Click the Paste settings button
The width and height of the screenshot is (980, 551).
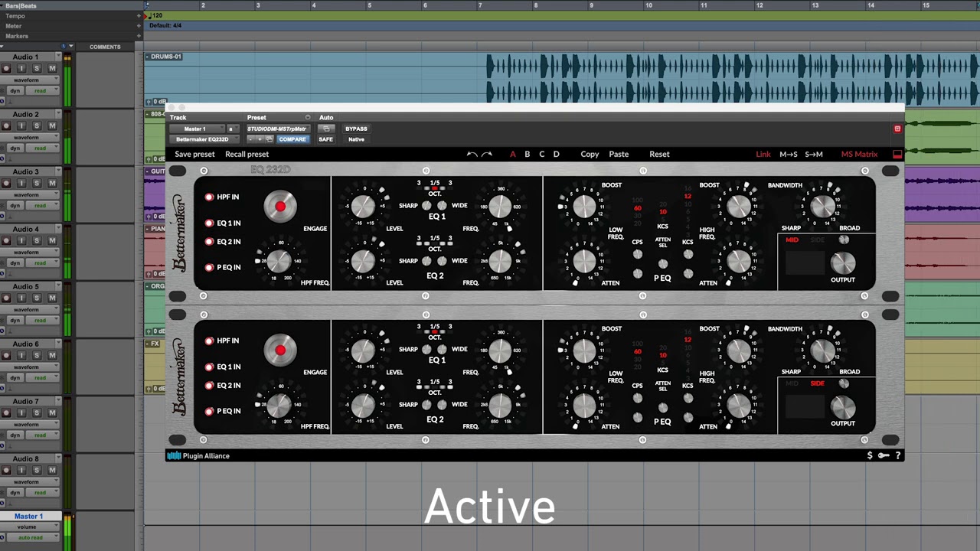coord(619,154)
